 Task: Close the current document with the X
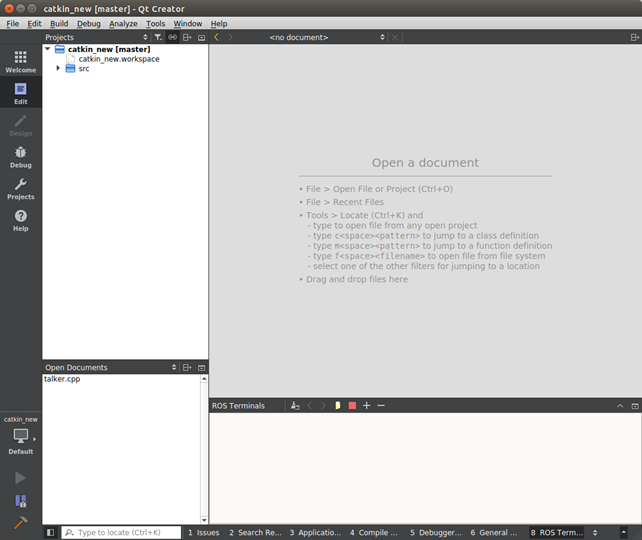pos(395,37)
